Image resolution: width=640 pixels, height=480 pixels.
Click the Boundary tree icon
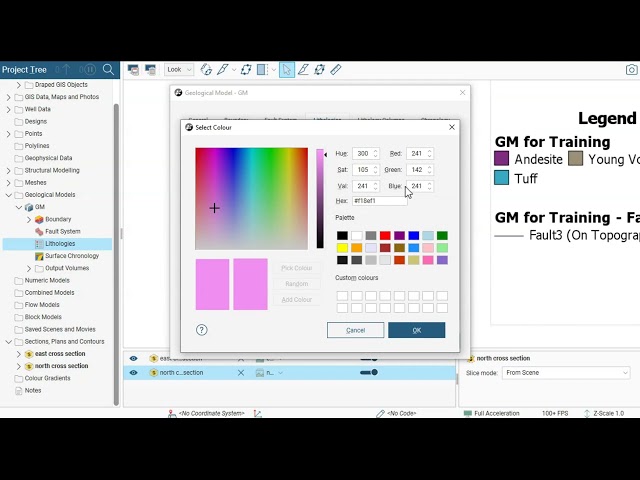pos(39,219)
